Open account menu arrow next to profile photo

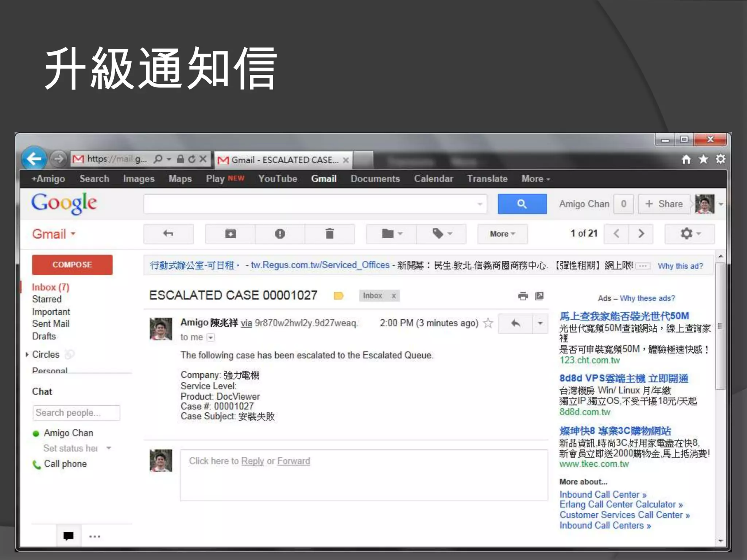click(721, 204)
